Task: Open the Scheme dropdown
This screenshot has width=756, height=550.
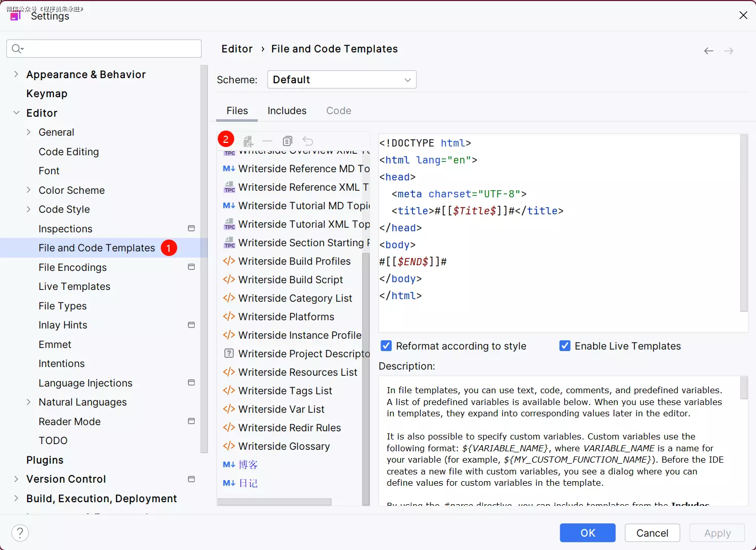Action: [342, 80]
